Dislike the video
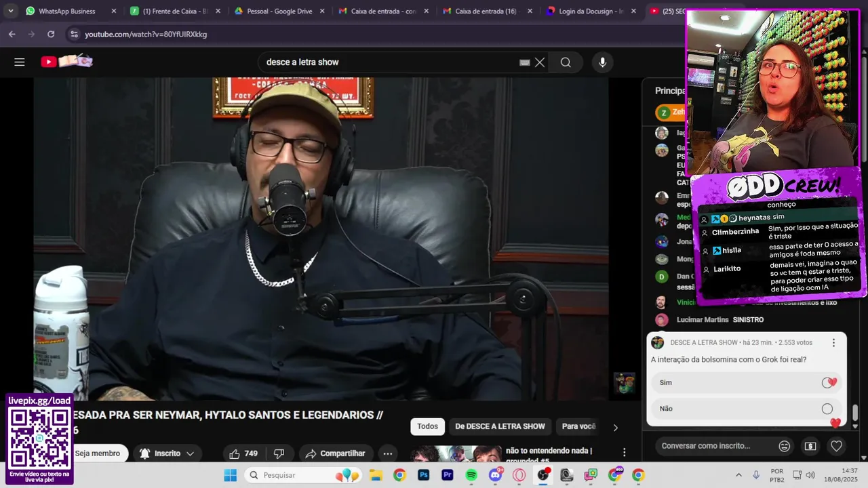The image size is (868, 488). [279, 453]
